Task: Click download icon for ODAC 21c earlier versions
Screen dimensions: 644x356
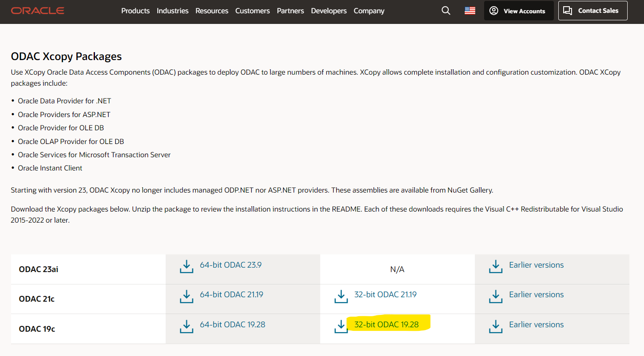Action: (x=496, y=296)
